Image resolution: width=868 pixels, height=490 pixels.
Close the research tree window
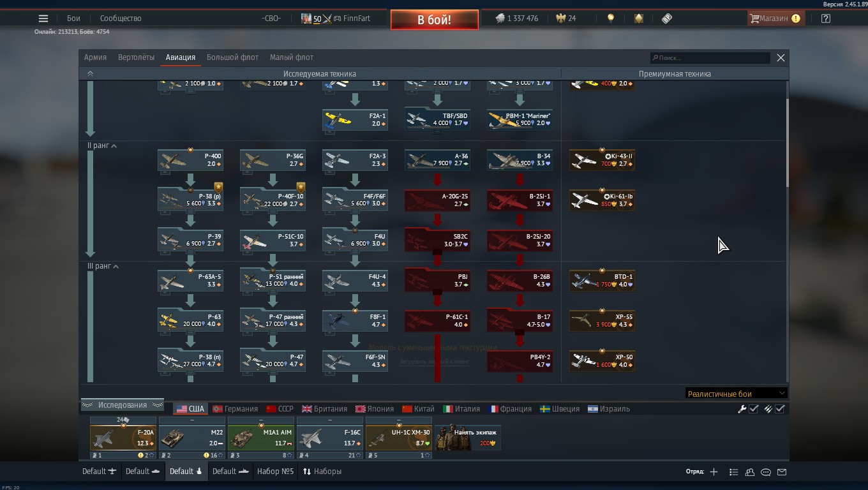pyautogui.click(x=781, y=57)
